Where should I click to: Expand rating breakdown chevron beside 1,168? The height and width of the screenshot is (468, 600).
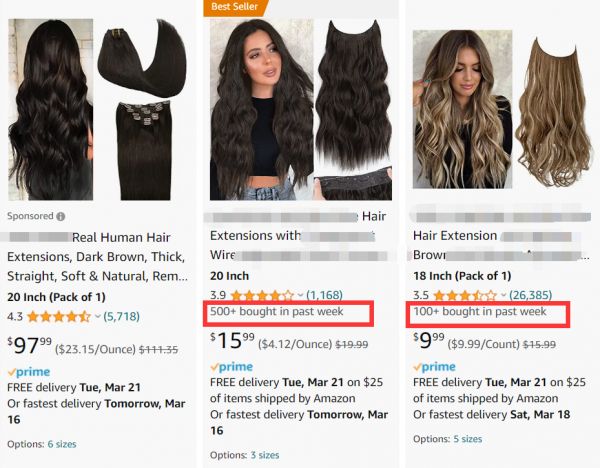click(300, 295)
